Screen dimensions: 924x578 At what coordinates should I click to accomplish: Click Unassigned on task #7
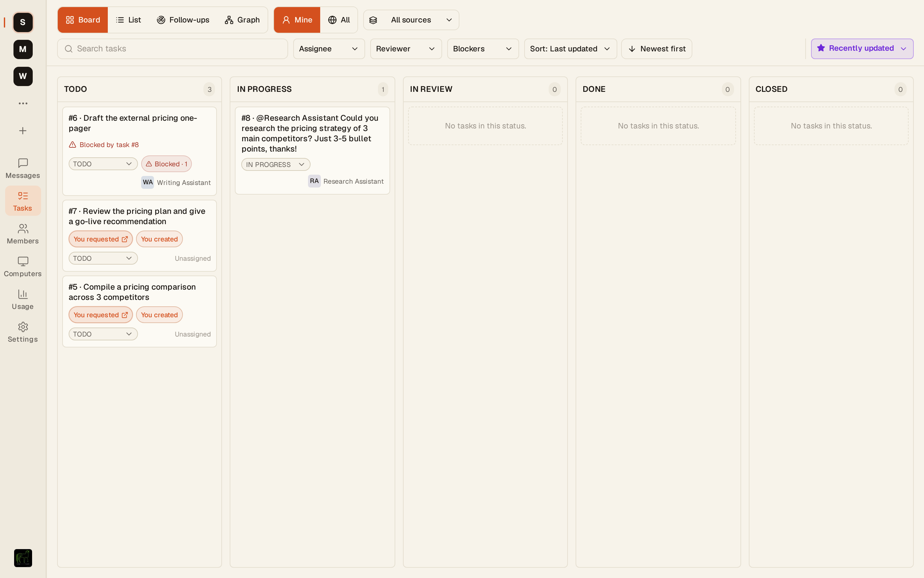193,259
